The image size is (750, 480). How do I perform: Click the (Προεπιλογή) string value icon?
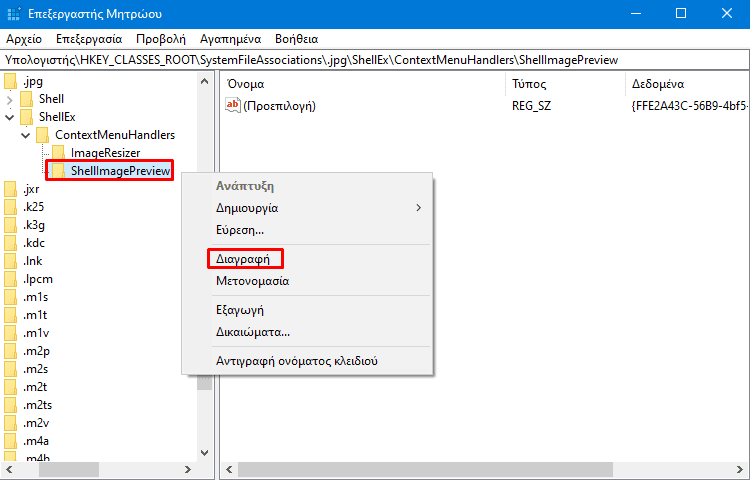point(233,105)
